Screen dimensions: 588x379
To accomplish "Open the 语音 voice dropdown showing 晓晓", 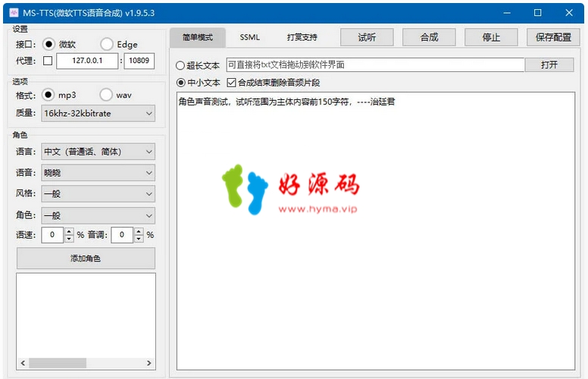I will coord(99,173).
